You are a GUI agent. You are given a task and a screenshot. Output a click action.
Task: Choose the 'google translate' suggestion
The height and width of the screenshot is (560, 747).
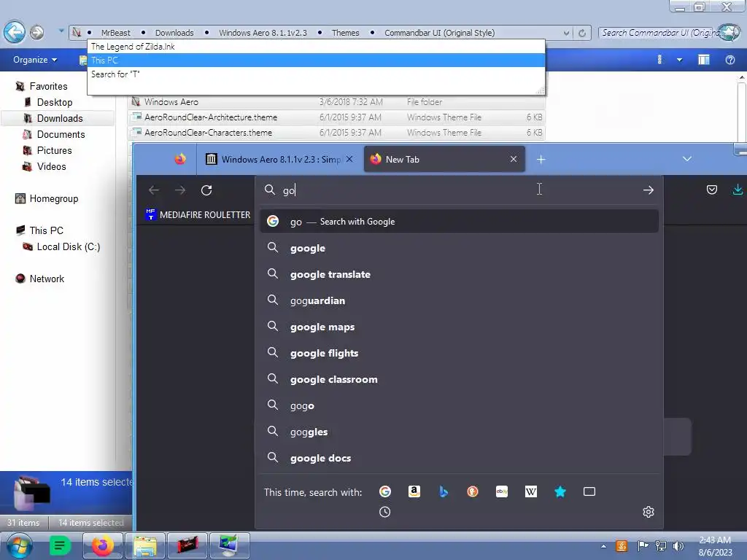pos(460,274)
